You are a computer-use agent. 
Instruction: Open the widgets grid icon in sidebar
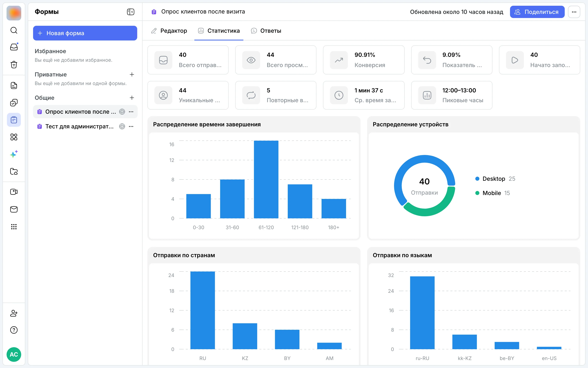[x=14, y=137]
